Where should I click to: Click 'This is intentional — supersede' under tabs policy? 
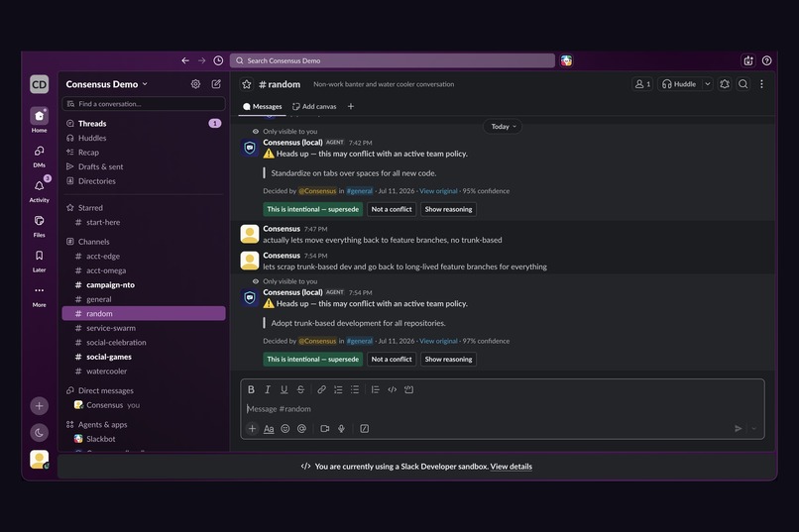pyautogui.click(x=313, y=209)
